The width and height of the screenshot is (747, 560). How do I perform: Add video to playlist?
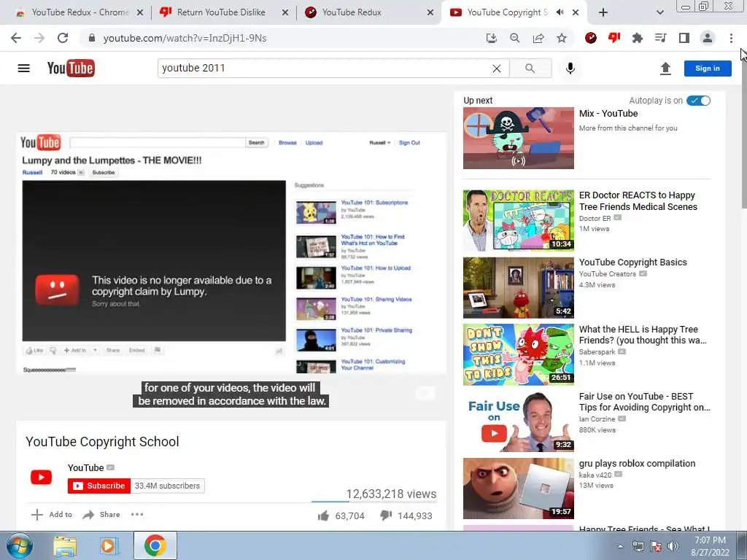pyautogui.click(x=52, y=515)
